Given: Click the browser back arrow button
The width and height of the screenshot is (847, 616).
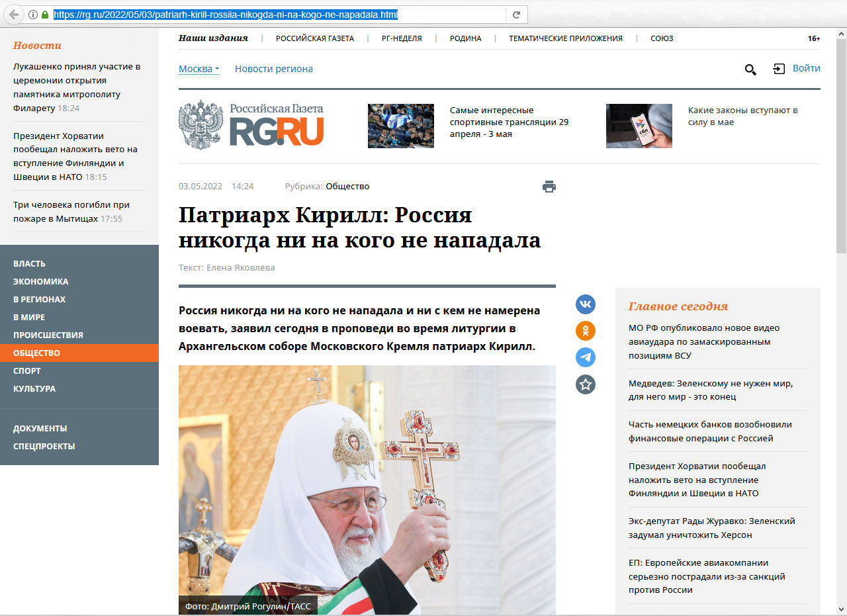Looking at the screenshot, I should [13, 15].
